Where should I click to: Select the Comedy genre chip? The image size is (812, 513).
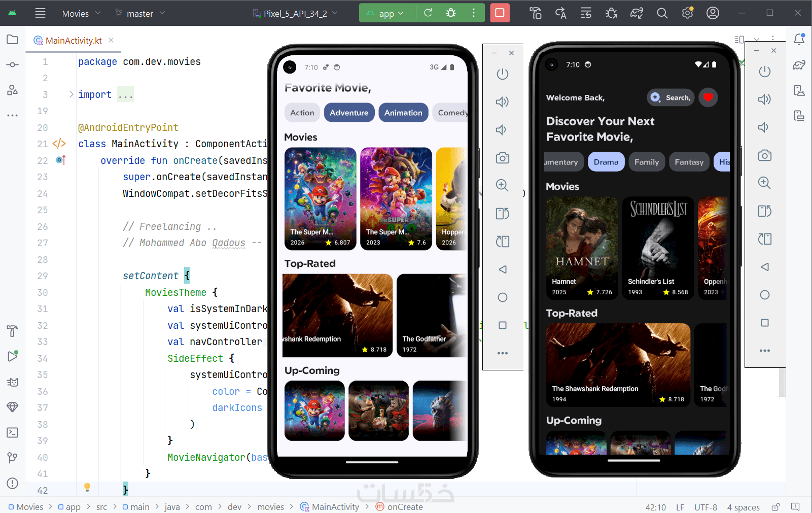(450, 113)
